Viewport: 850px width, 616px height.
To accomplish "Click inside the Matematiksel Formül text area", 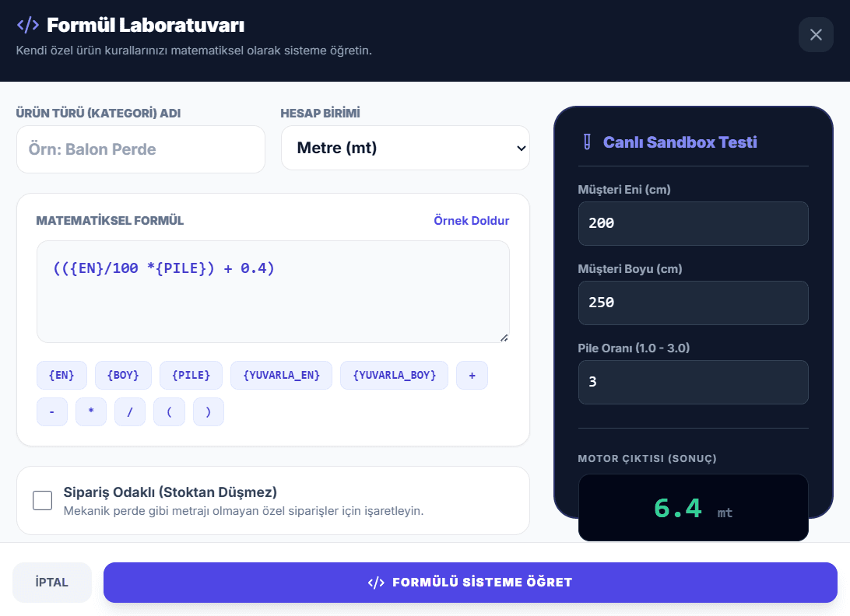I will click(x=272, y=292).
